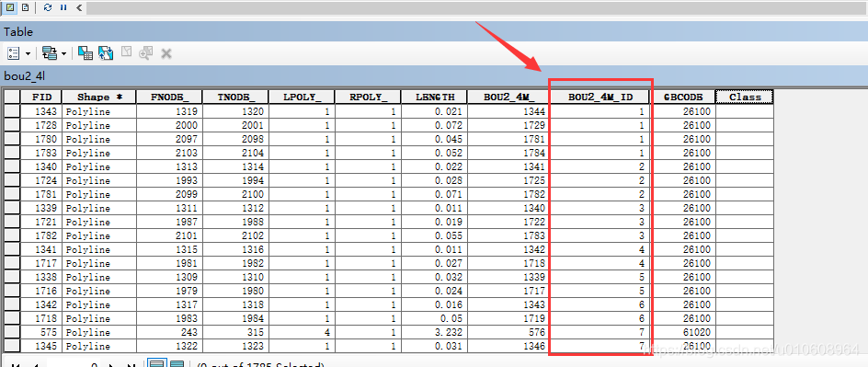Click the BOU2_4M_ID cell in FID 1342 row
The width and height of the screenshot is (868, 367).
coord(600,305)
